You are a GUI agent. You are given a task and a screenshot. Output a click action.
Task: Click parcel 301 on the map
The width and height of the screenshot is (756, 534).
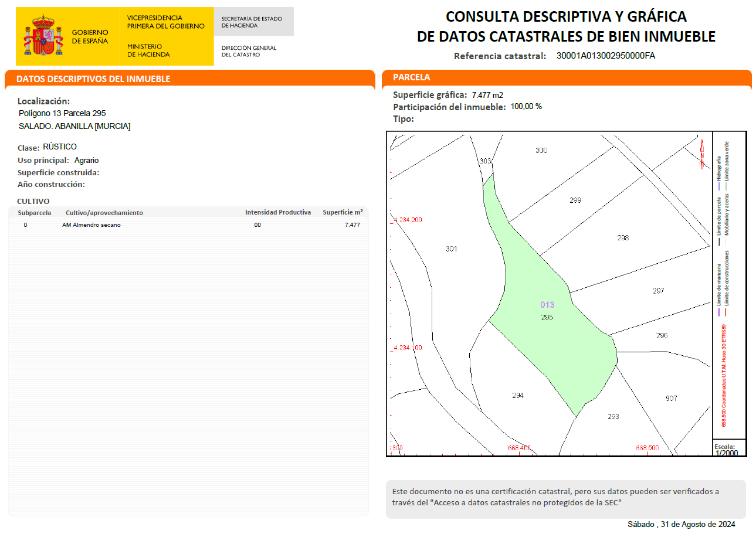pos(451,249)
